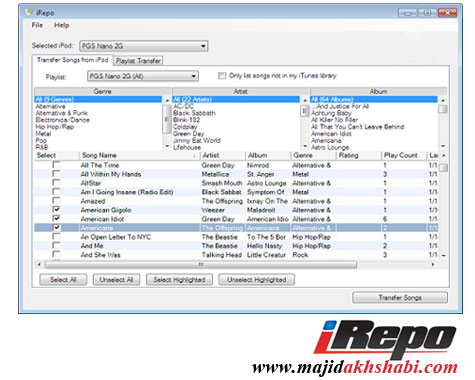The image size is (475, 380).
Task: Check the And Me song checkbox
Action: click(57, 245)
